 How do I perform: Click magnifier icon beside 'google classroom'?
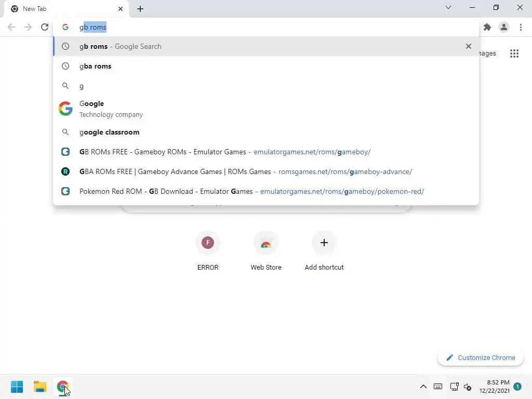click(65, 132)
